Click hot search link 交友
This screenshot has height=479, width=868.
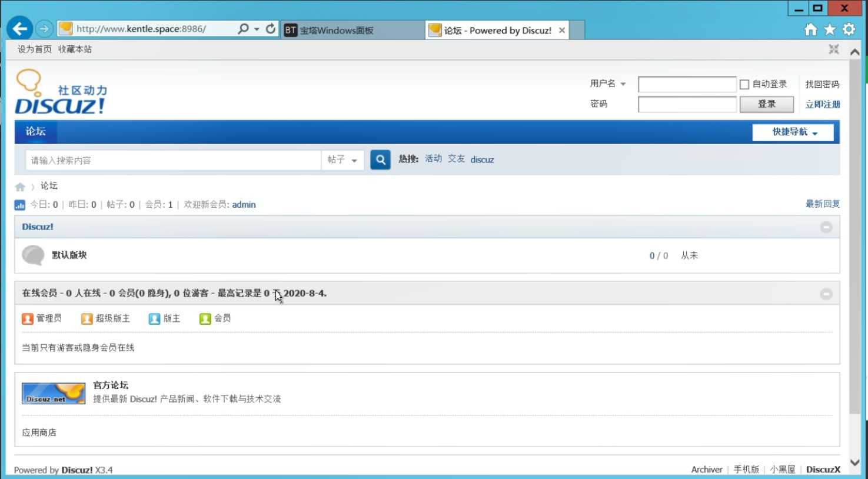pos(456,159)
